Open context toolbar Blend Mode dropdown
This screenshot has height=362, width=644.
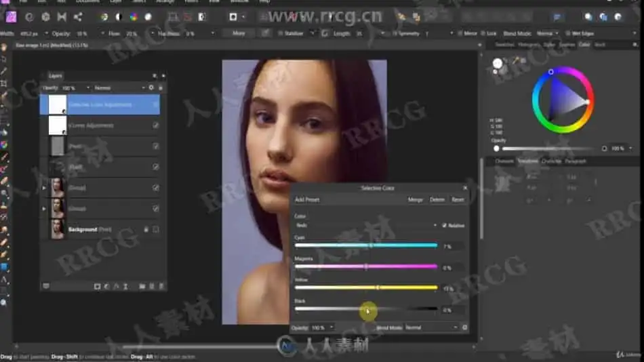[x=548, y=33]
